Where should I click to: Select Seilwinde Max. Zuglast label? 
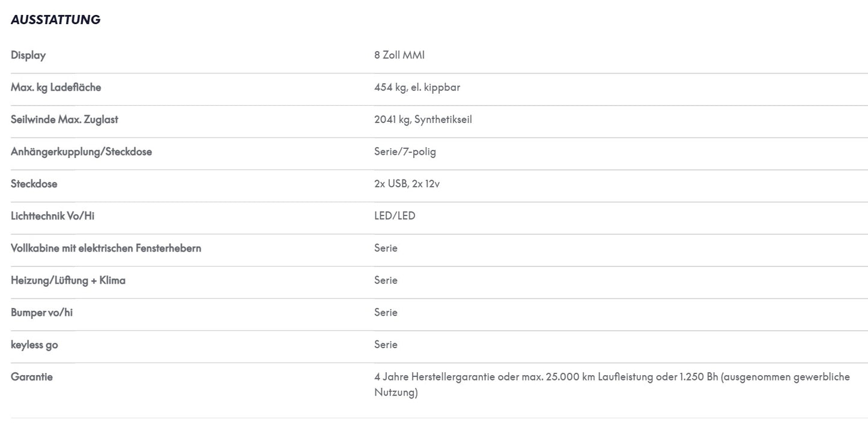click(x=64, y=119)
